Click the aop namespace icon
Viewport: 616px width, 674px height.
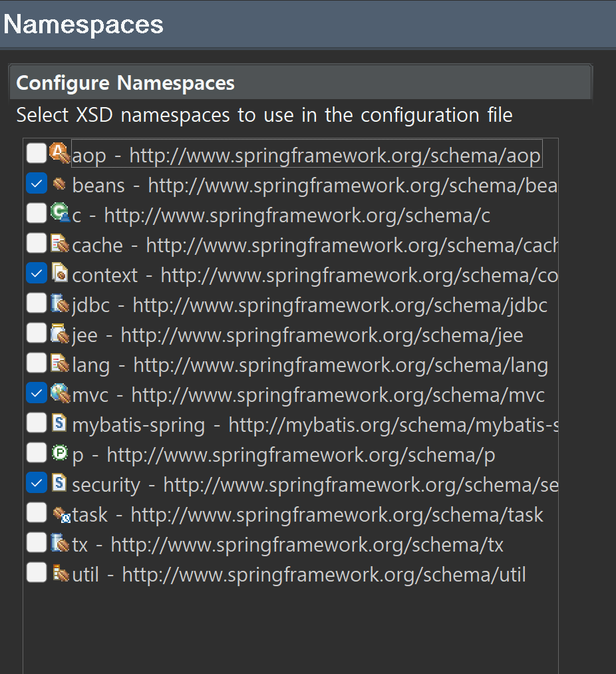[x=59, y=153]
